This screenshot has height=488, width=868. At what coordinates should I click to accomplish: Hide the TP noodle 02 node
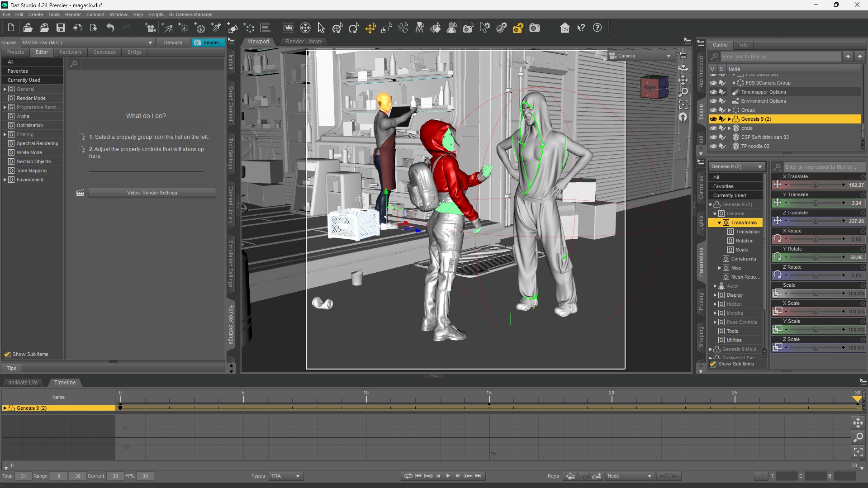[713, 147]
